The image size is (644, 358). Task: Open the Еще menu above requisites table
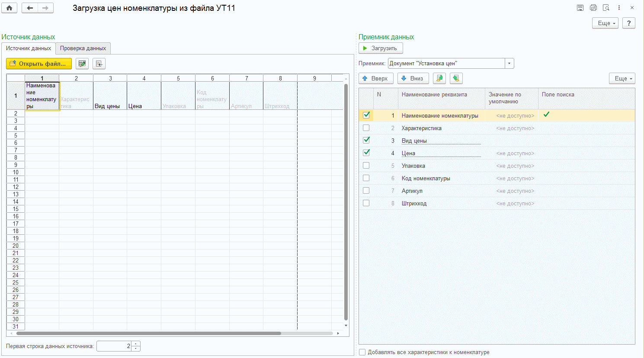[x=622, y=78]
